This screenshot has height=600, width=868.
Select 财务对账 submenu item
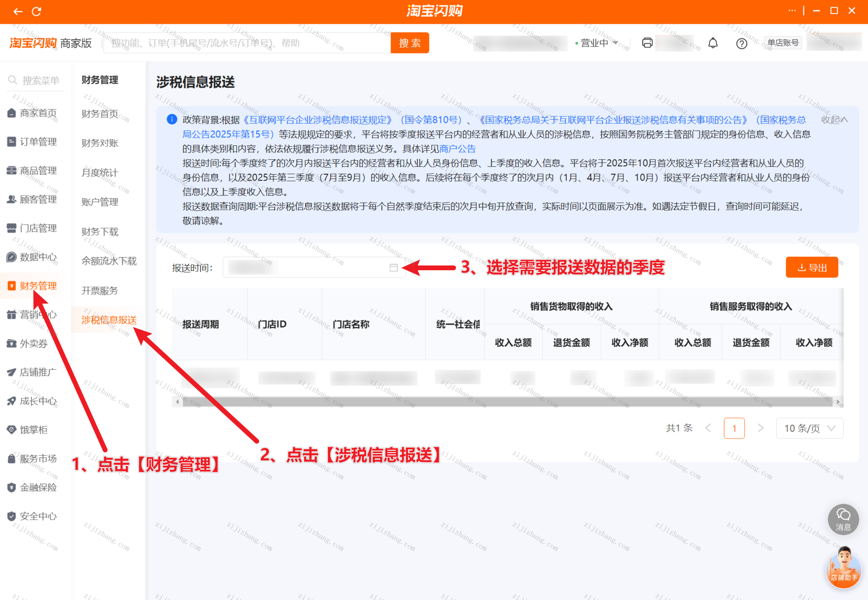pos(100,143)
